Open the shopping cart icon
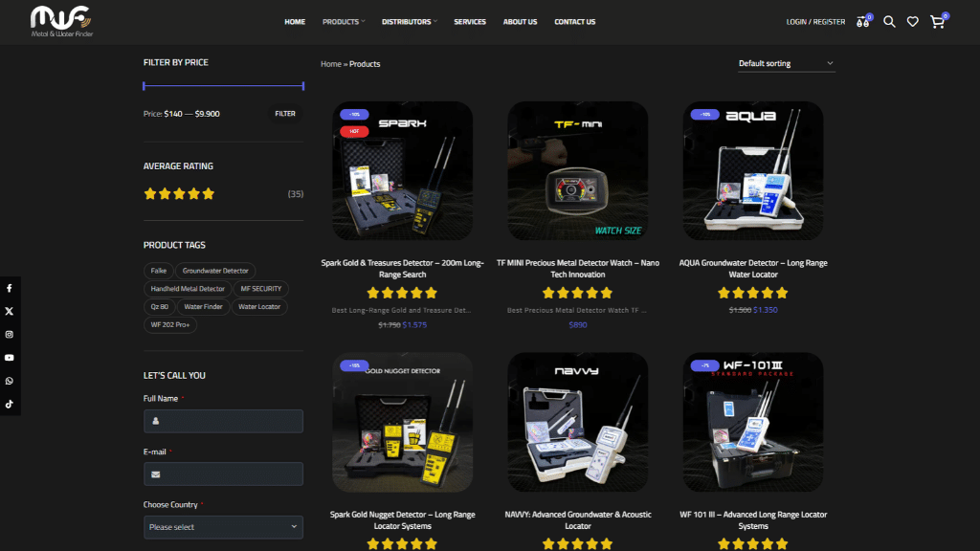 [938, 22]
